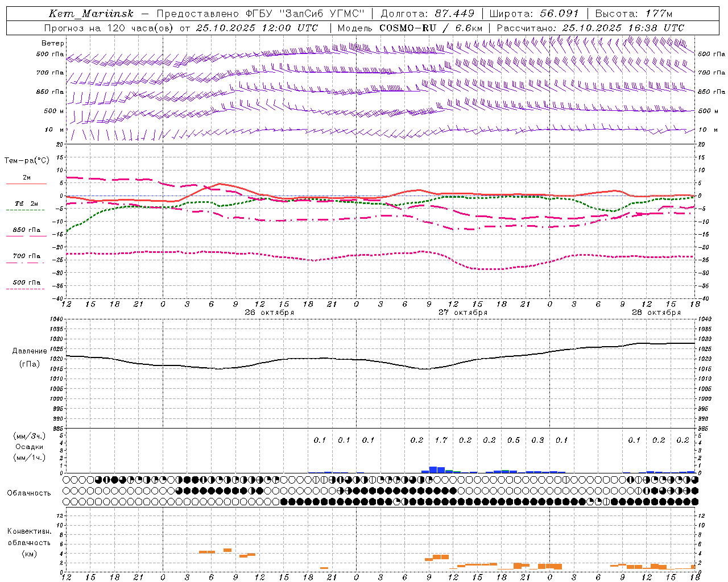Click the Ветер wind panel label

[53, 43]
